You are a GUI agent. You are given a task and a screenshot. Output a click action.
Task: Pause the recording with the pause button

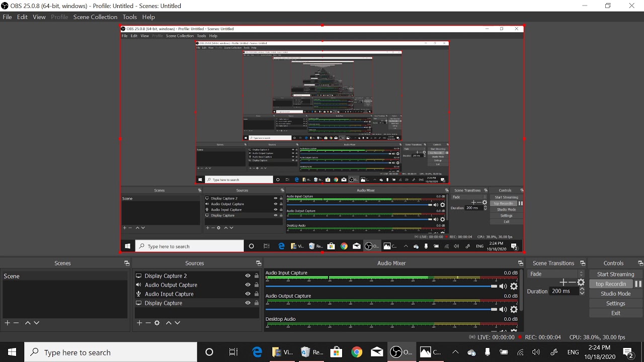tap(638, 284)
